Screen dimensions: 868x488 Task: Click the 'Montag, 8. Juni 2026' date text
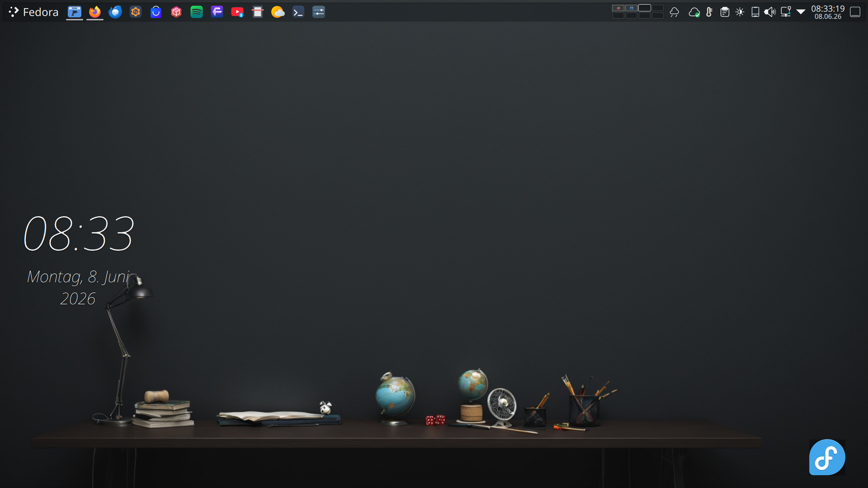pyautogui.click(x=78, y=287)
